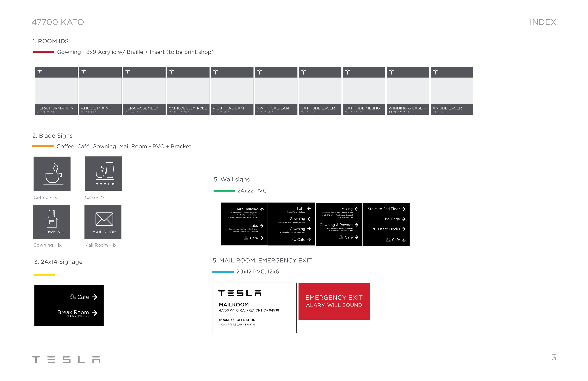The width and height of the screenshot is (588, 381).
Task: Click 'HOURS OF OPERATION' on the Mailroom sign
Action: pyautogui.click(x=237, y=320)
